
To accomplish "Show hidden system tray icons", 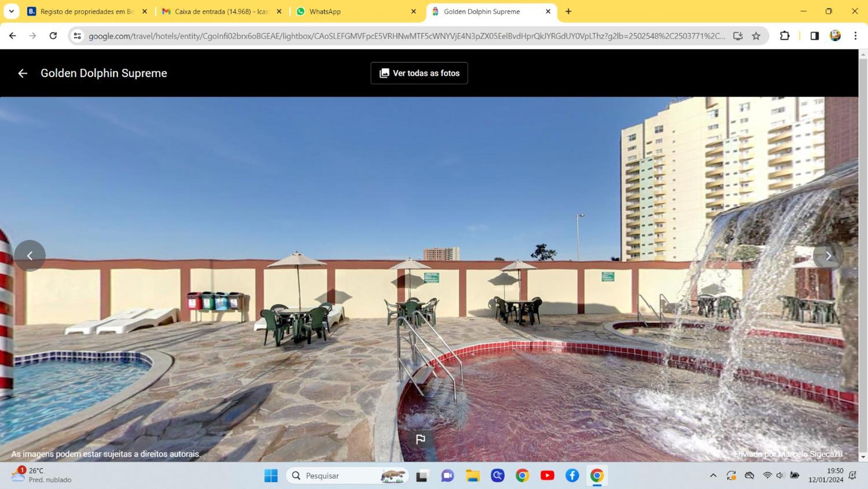I will pyautogui.click(x=713, y=475).
